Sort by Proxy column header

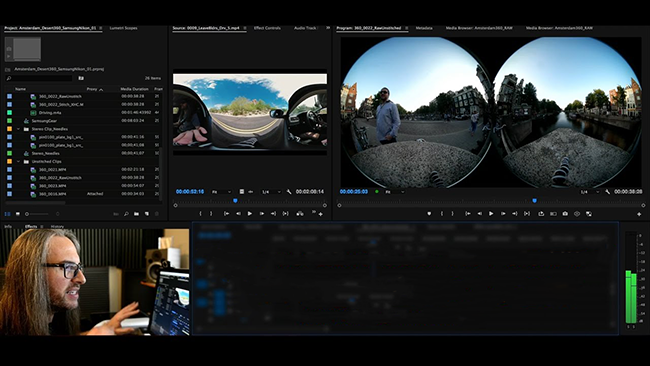pos(92,89)
